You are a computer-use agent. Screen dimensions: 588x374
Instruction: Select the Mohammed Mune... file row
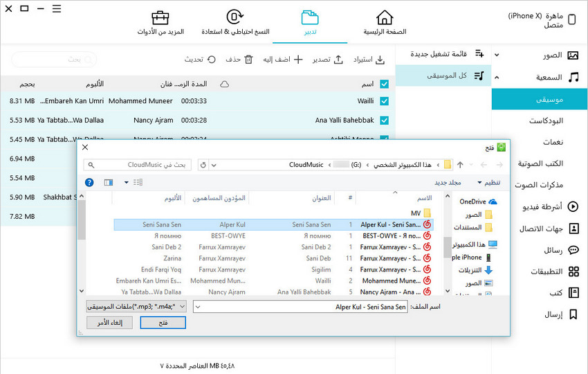coord(273,281)
